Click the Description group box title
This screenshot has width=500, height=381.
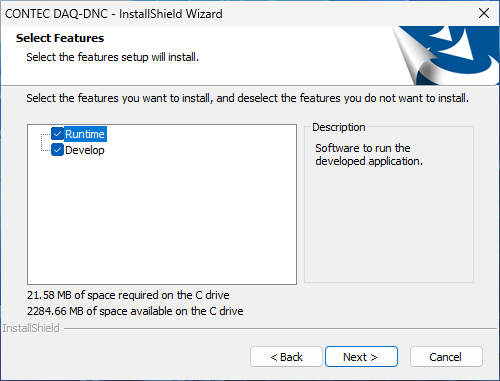pos(339,127)
